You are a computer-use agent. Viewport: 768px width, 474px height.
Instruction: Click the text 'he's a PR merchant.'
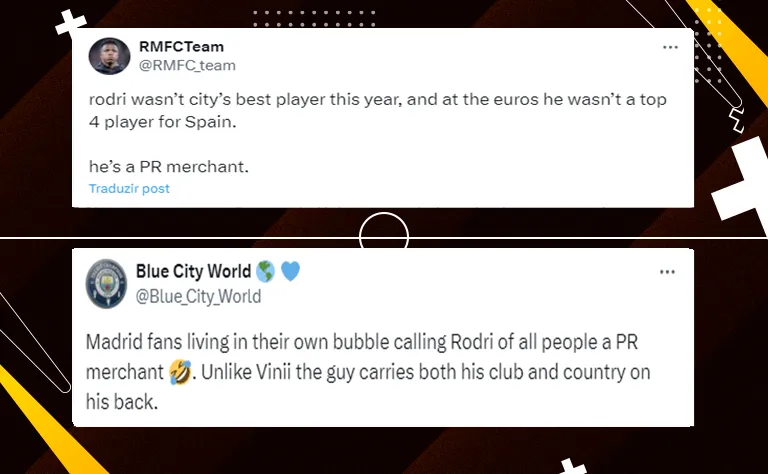169,167
